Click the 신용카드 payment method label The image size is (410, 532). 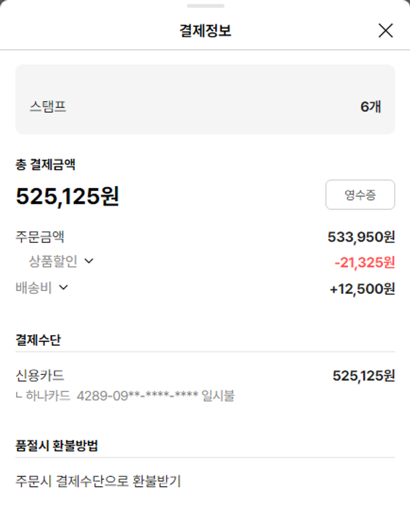tap(40, 375)
